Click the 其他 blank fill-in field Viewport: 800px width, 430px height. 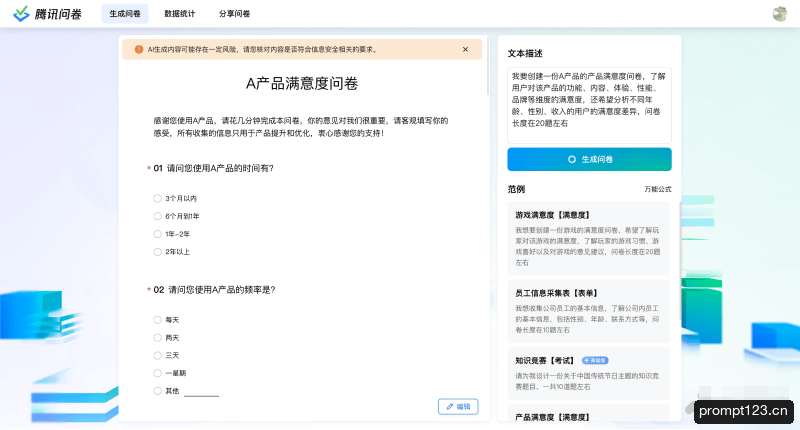201,392
